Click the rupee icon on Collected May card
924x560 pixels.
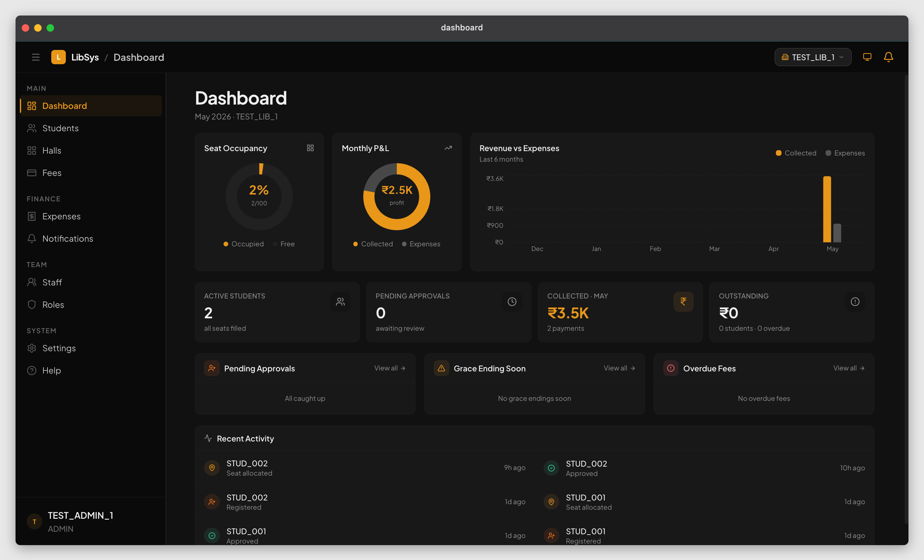[x=683, y=302]
